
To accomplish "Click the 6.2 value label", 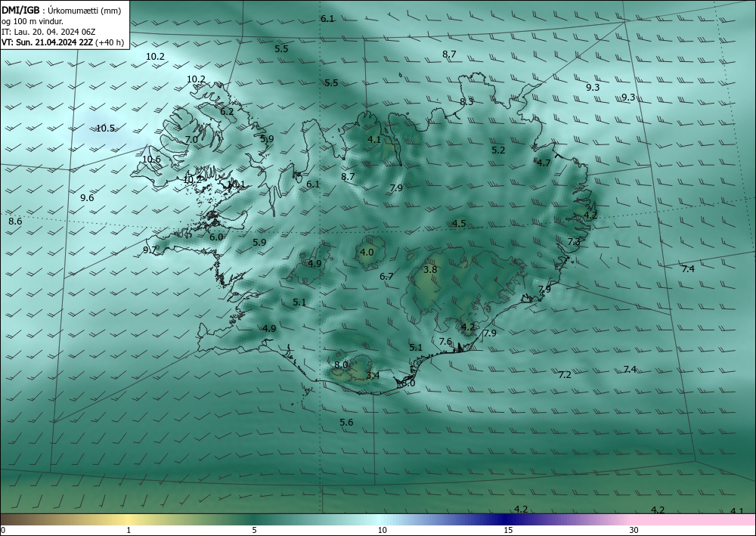I will [x=227, y=111].
